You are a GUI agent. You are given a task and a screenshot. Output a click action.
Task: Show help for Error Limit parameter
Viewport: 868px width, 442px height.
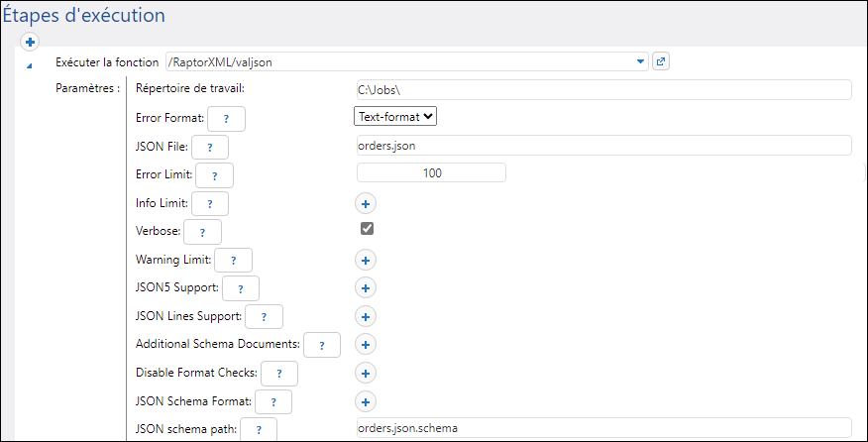(x=214, y=176)
